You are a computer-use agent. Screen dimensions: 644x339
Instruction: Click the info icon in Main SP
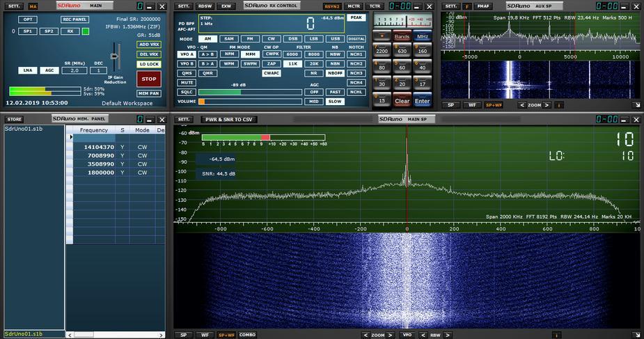point(556,335)
